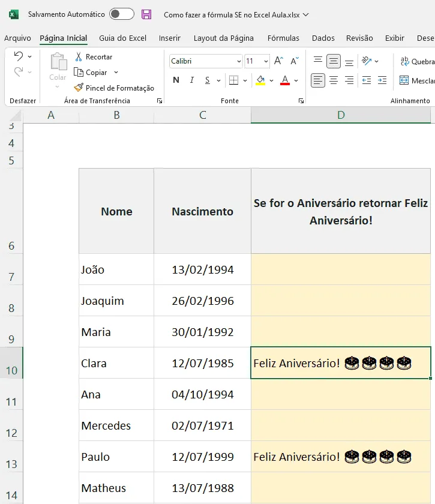Expand the borders dropdown arrow
This screenshot has width=435, height=504.
[245, 80]
